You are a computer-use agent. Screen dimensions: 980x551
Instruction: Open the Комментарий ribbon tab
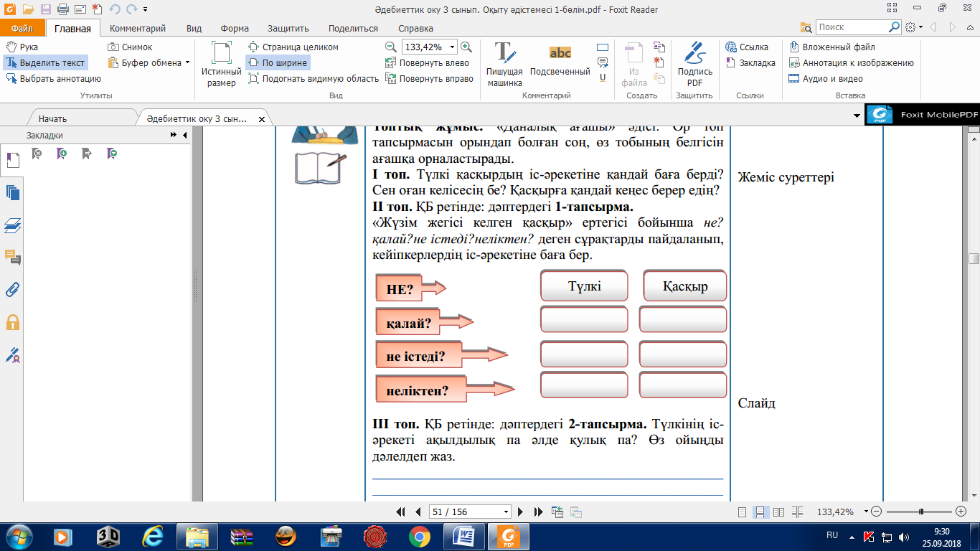138,29
